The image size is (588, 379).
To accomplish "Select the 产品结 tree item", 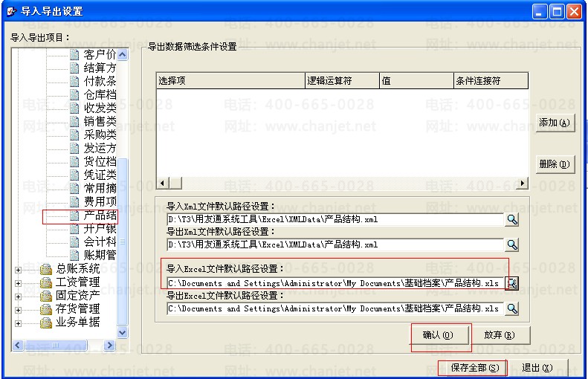I will coord(100,216).
